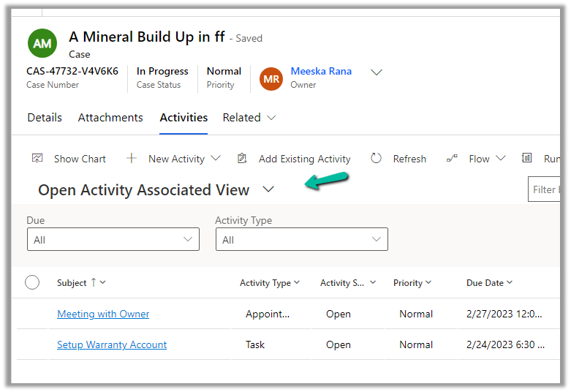This screenshot has height=392, width=571.
Task: Open the Activity Type filter dropdown
Action: point(301,240)
